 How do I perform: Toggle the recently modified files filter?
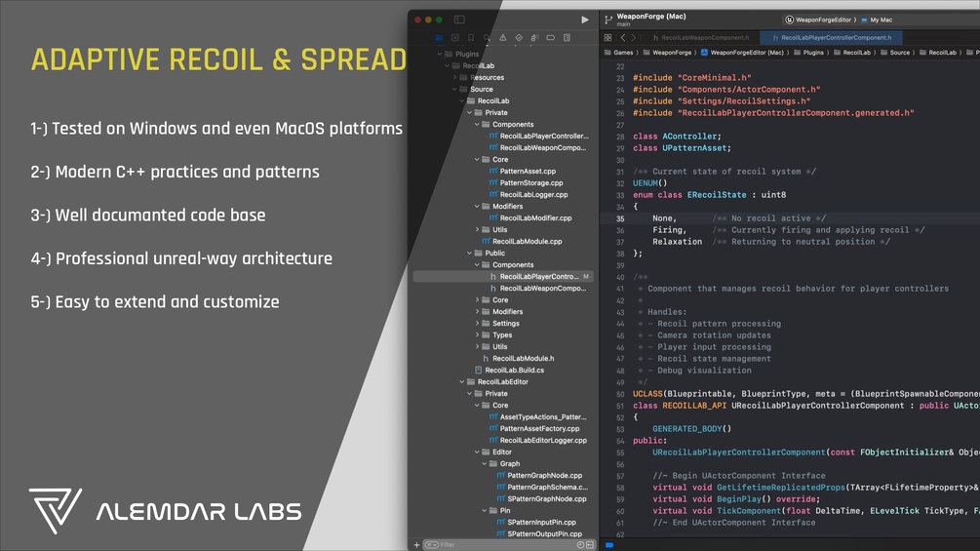point(580,545)
